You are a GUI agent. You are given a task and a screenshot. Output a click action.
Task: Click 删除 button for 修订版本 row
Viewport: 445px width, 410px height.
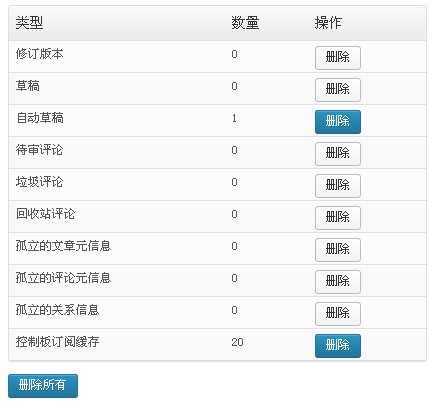(x=338, y=58)
